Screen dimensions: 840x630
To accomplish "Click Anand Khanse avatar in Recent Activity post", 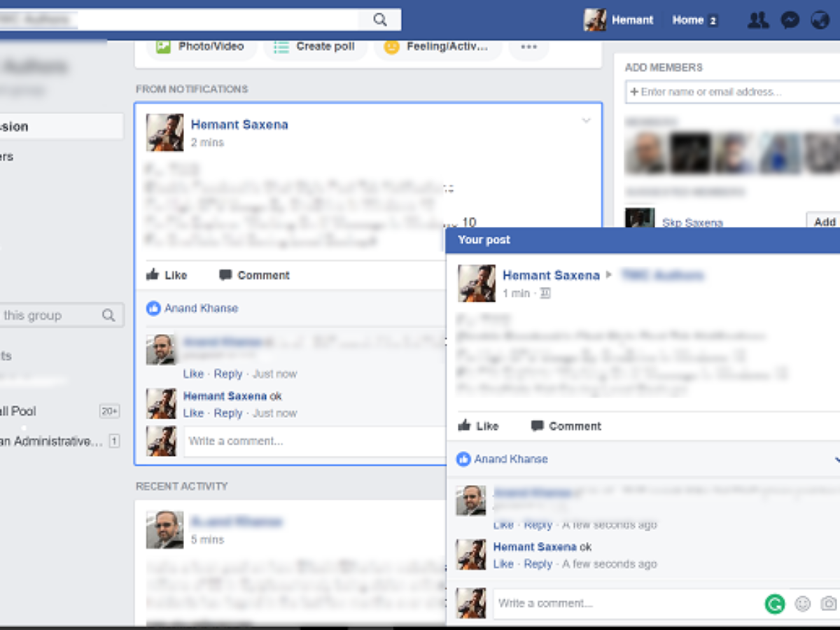I will (x=165, y=529).
